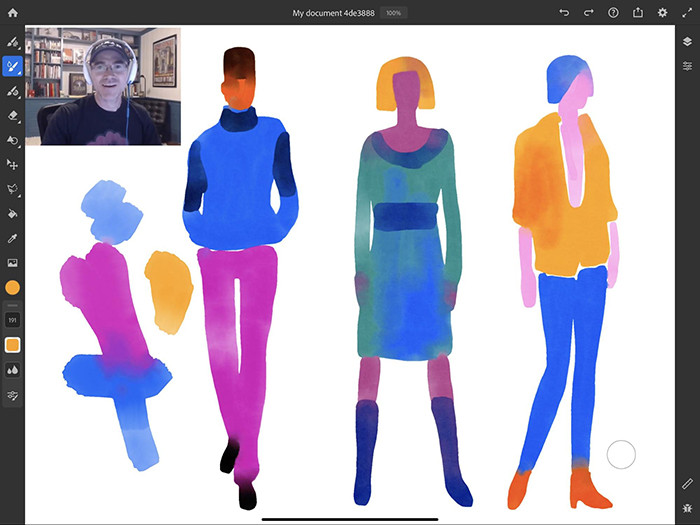This screenshot has height=525, width=700.
Task: Select the Transform move tool
Action: point(13,163)
